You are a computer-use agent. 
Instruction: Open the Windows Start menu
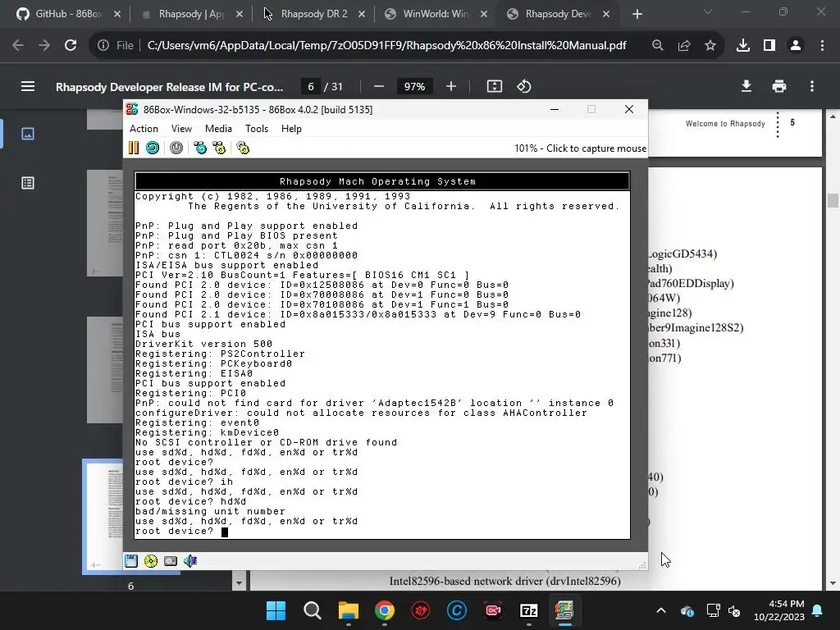click(x=276, y=610)
